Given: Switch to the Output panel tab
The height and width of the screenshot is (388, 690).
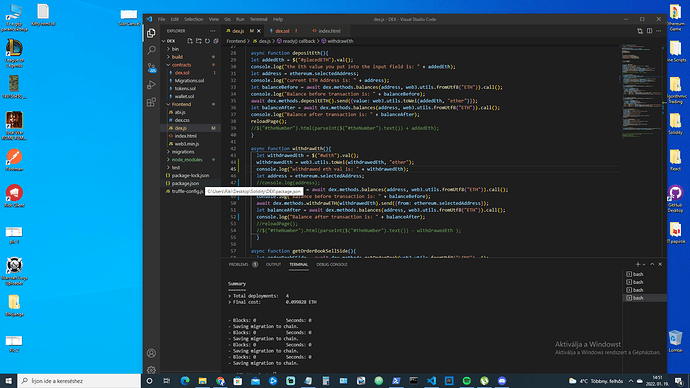Looking at the screenshot, I should [273, 264].
